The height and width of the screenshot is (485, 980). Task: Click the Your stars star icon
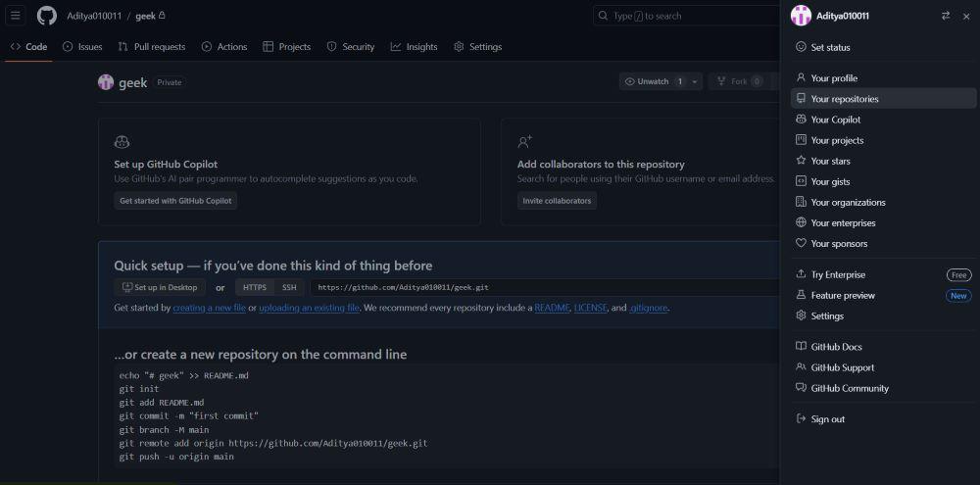click(801, 161)
